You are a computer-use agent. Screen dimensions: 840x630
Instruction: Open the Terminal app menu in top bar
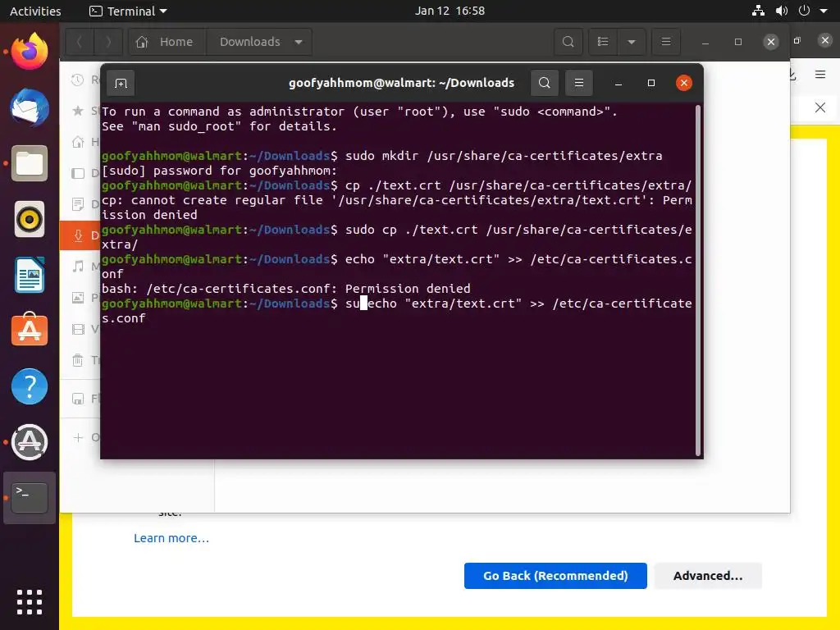(128, 11)
